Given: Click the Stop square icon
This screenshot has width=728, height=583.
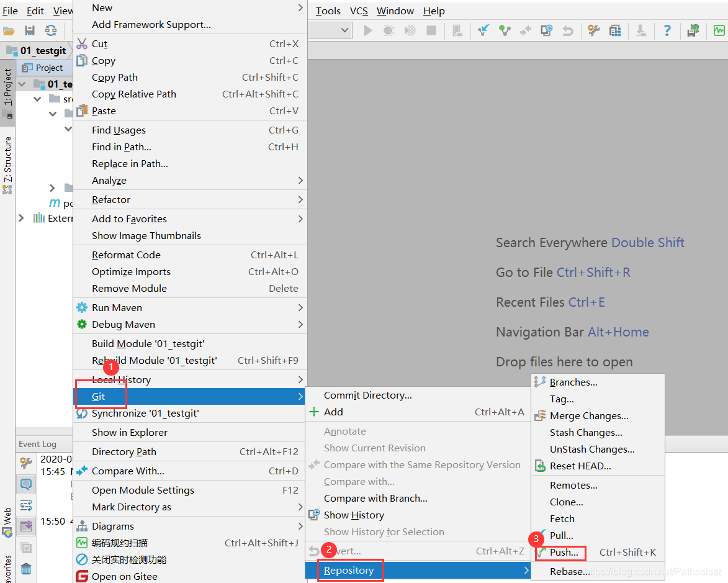Looking at the screenshot, I should [431, 30].
